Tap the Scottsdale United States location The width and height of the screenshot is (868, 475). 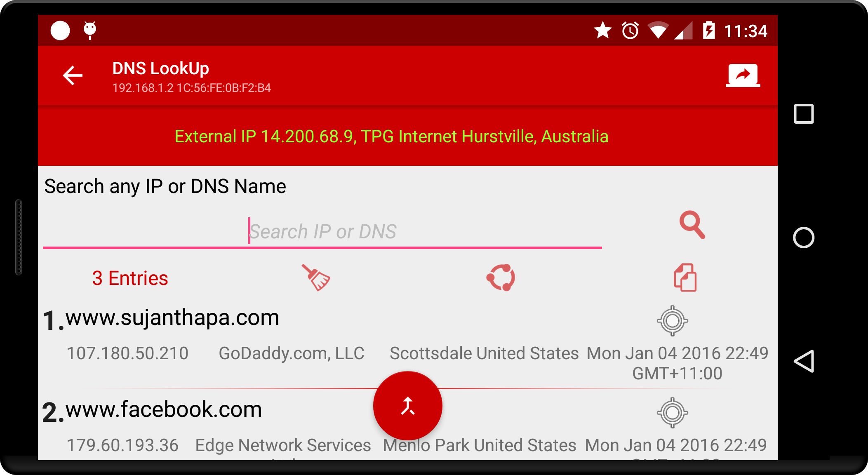[x=484, y=353]
